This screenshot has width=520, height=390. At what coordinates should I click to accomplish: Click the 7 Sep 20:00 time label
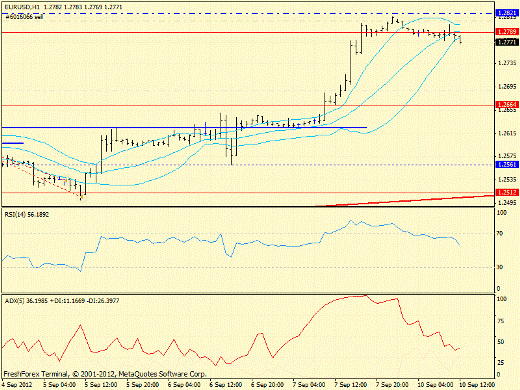[x=393, y=385]
